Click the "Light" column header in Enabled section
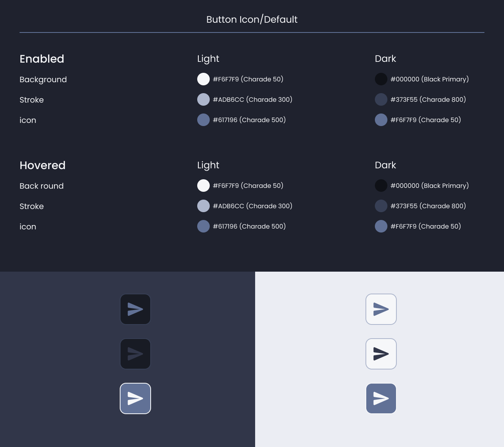The image size is (504, 447). click(x=208, y=59)
